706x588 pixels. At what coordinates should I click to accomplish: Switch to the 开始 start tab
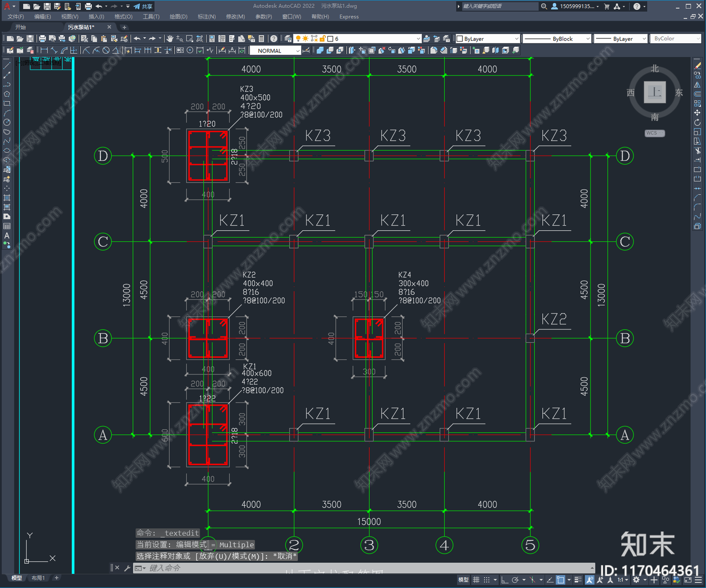pos(20,27)
